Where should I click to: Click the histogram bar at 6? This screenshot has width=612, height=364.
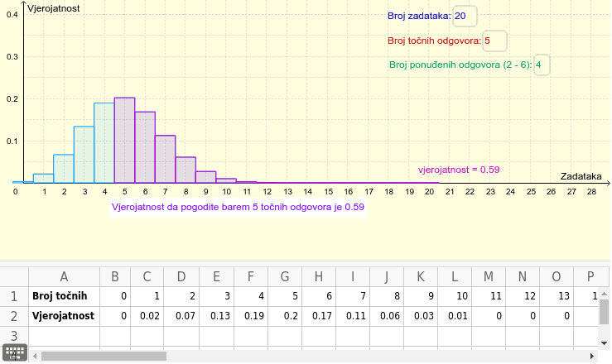tap(145, 147)
